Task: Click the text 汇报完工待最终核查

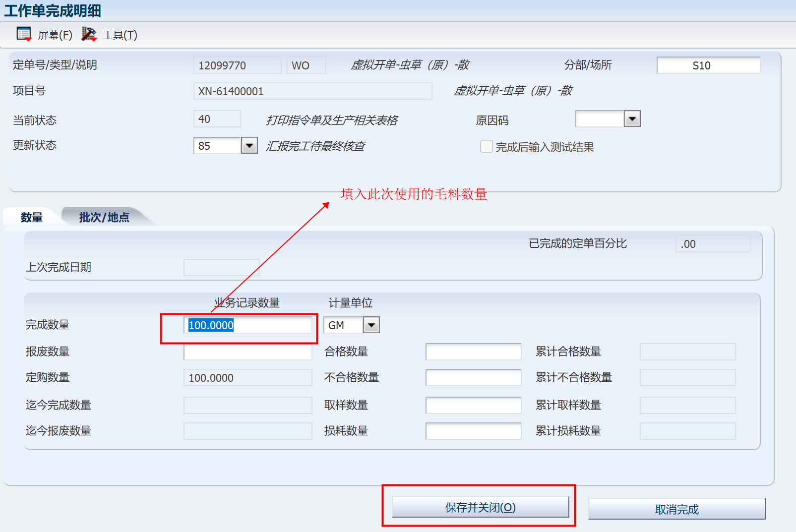Action: [315, 146]
